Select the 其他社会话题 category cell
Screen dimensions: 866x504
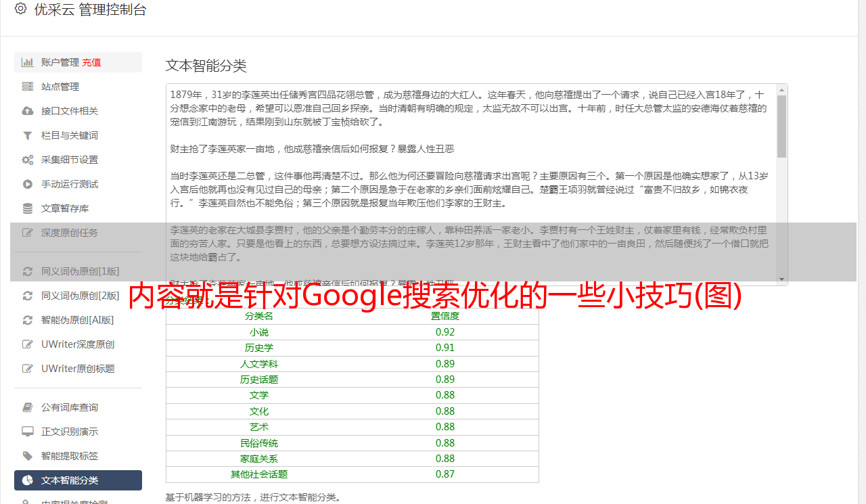click(x=259, y=474)
